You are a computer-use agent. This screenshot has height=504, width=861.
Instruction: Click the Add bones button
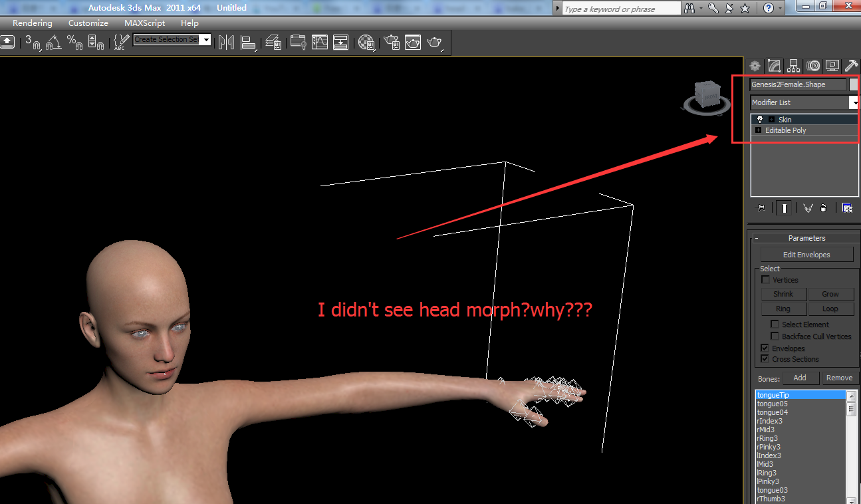800,378
